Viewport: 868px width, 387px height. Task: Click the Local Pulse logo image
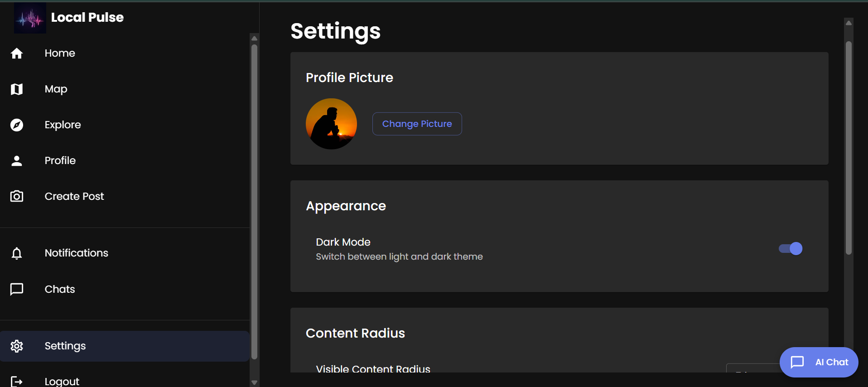(x=30, y=18)
